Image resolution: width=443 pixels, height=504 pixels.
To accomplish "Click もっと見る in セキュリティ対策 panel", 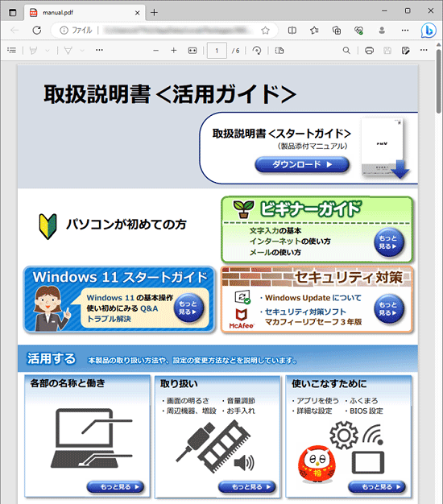I will [x=388, y=309].
